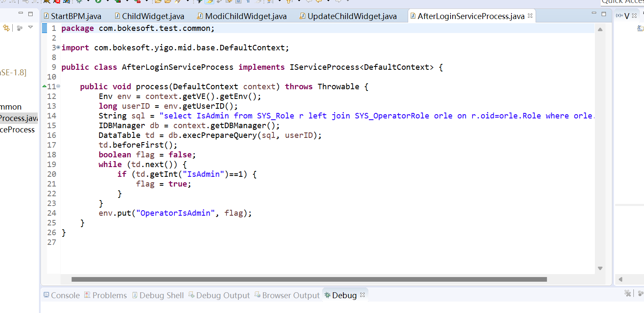
Task: Click 'long userID = env.getUserID();' line
Action: pyautogui.click(x=169, y=106)
